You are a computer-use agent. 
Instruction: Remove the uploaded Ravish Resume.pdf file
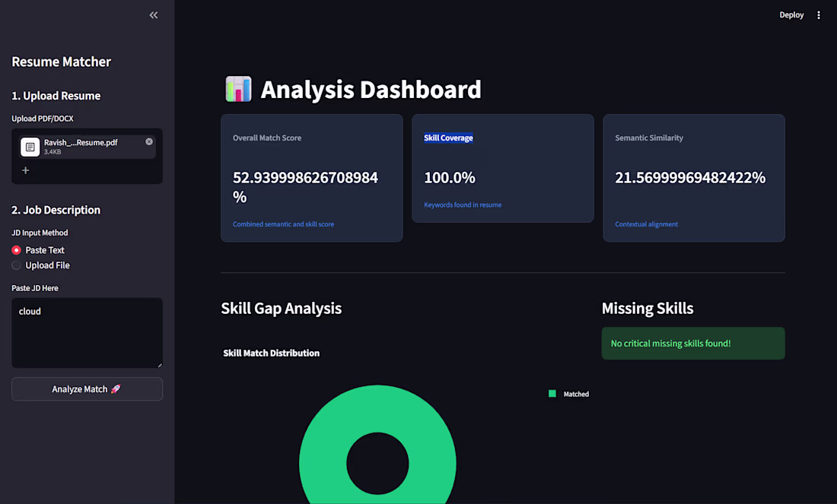coord(149,141)
